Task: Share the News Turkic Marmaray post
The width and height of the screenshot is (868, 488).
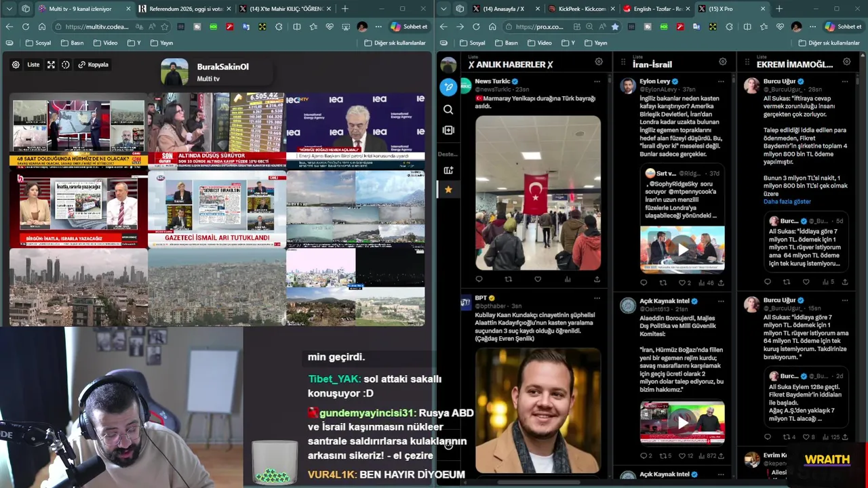Action: [597, 279]
